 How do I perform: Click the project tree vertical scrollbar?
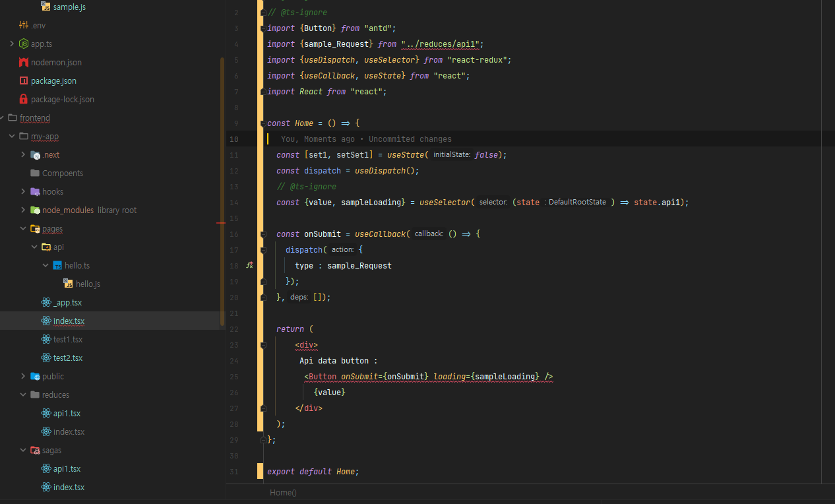click(x=222, y=191)
